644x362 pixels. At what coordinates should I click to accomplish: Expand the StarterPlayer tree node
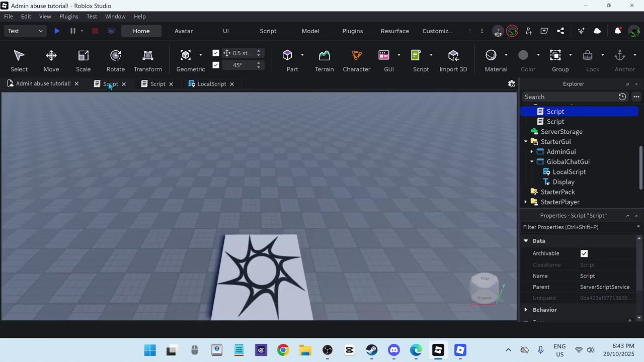526,202
